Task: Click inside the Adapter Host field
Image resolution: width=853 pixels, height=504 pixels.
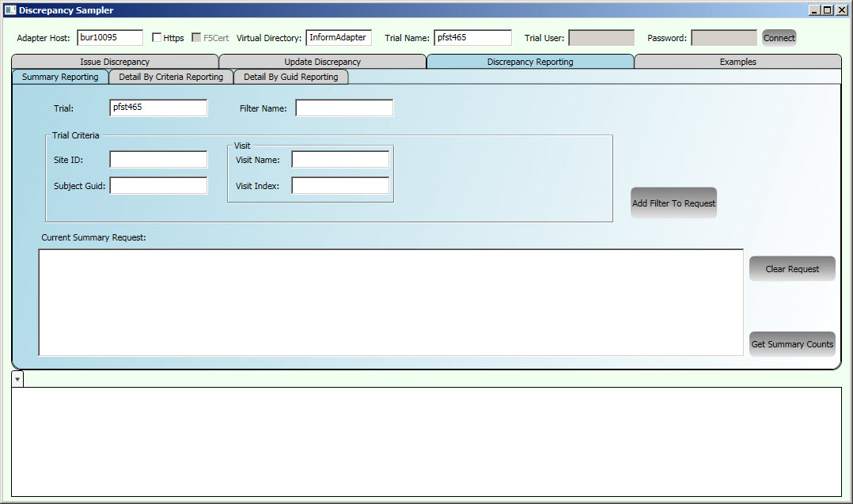Action: [x=109, y=37]
